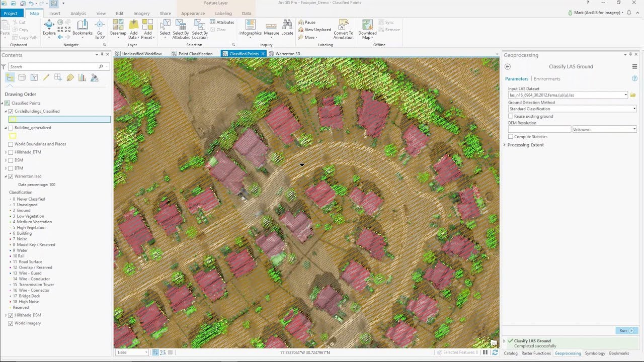Turn on World Boundaries and Places
This screenshot has height=362, width=644.
pos(11,144)
